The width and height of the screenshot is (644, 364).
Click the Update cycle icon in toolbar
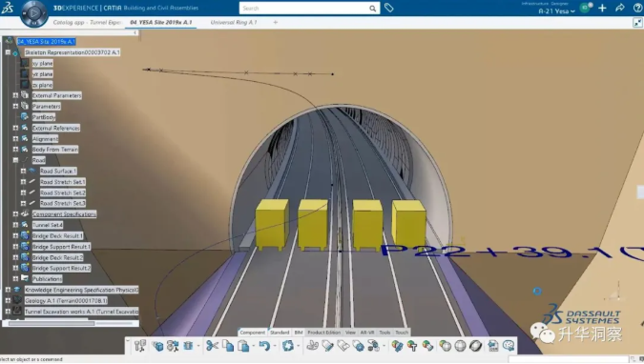(288, 346)
